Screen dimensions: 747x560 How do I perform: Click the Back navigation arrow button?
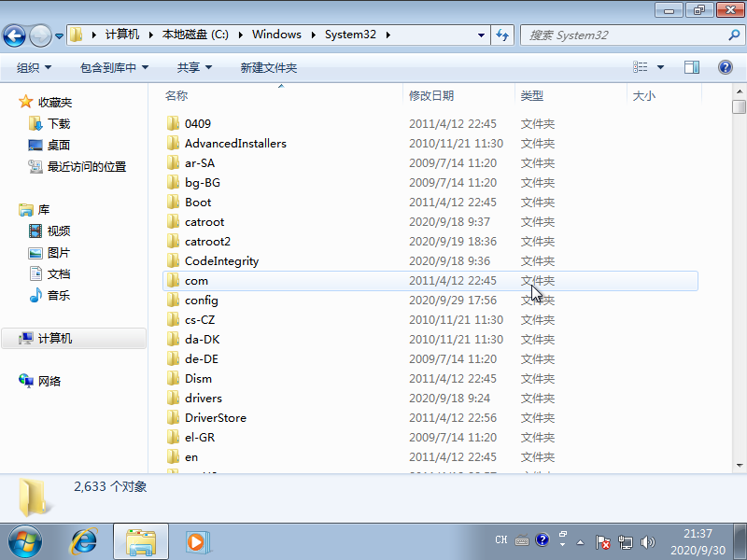click(15, 35)
